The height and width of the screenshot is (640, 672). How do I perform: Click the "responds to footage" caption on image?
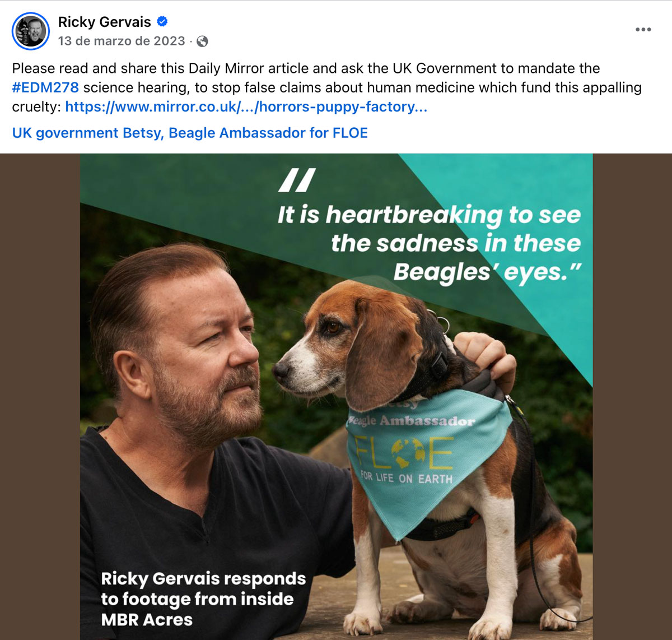click(203, 599)
